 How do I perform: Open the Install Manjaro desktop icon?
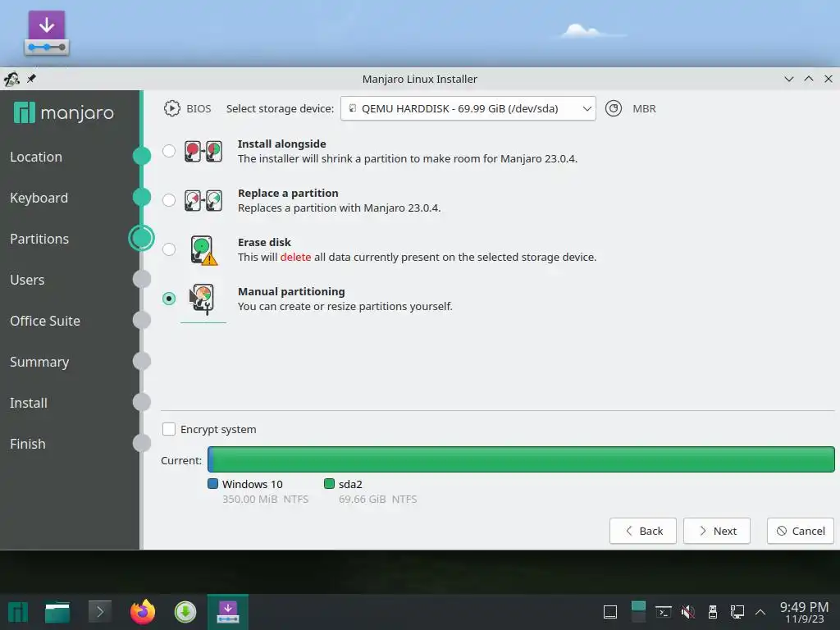(47, 33)
